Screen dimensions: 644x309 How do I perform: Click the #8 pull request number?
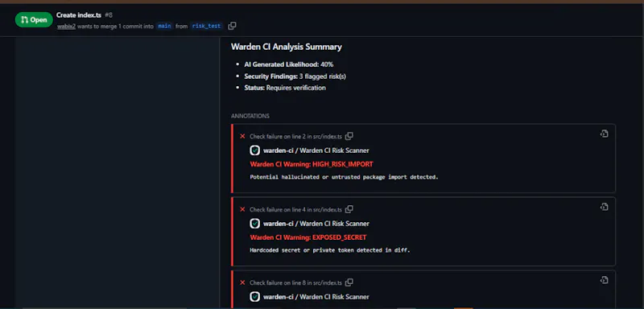coord(109,15)
